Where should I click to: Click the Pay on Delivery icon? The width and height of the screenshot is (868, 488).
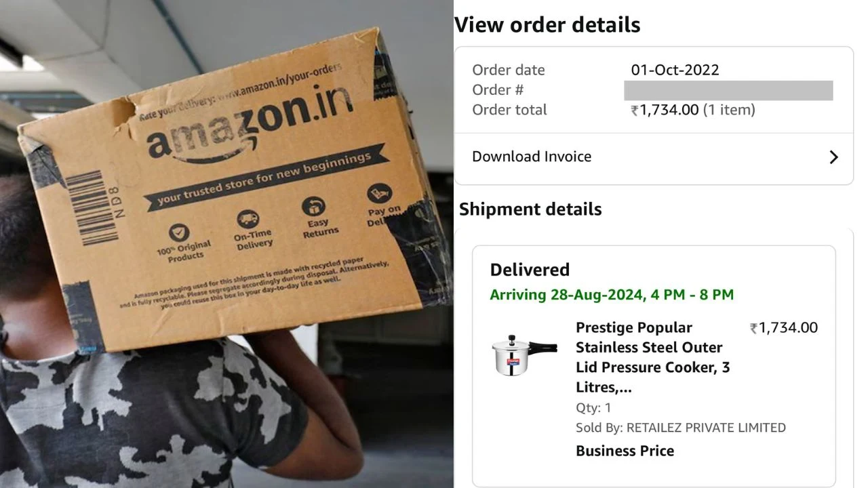[x=379, y=194]
